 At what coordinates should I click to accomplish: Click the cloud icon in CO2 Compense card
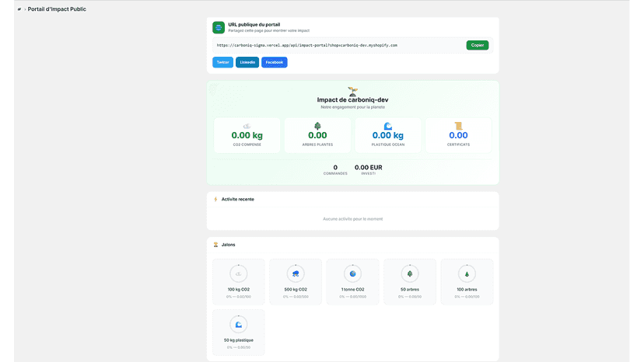(x=247, y=126)
